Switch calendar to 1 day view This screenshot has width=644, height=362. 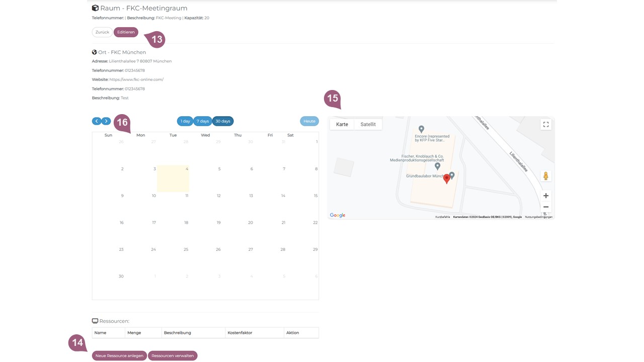(185, 121)
